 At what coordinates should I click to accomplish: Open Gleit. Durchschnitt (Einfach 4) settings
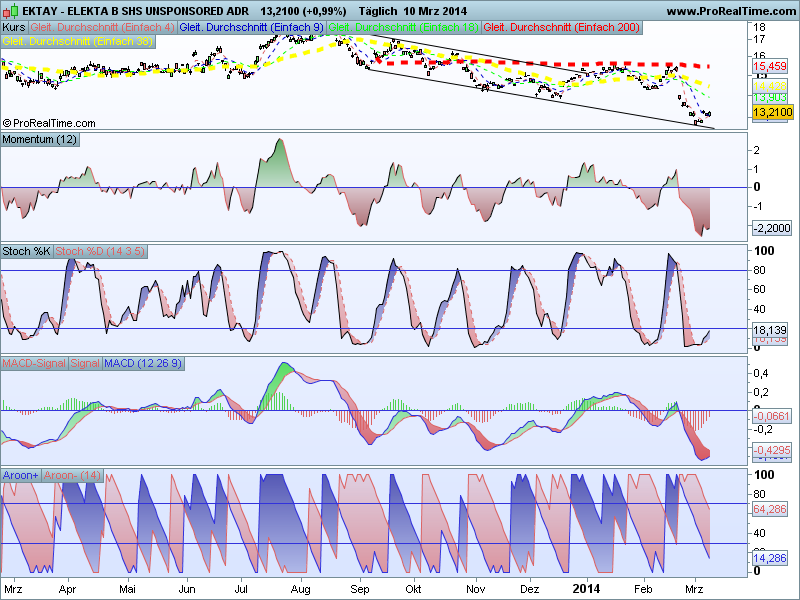(103, 28)
